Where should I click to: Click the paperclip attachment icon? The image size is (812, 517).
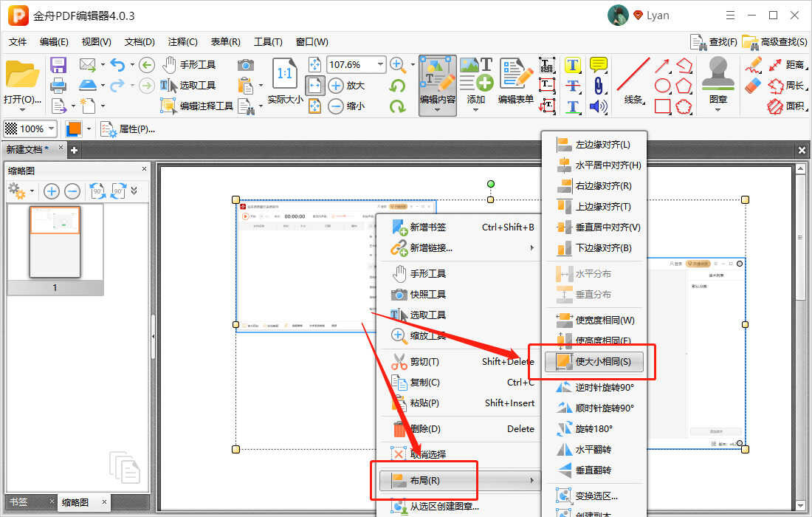tap(599, 86)
